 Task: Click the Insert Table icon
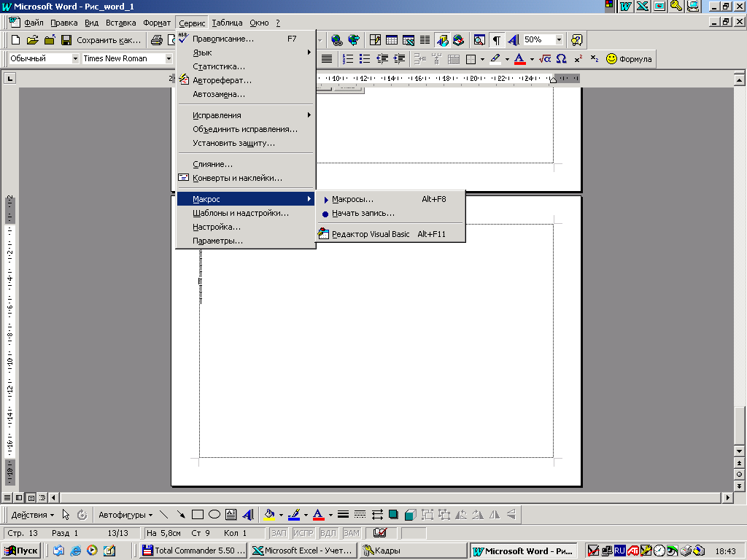coord(392,40)
